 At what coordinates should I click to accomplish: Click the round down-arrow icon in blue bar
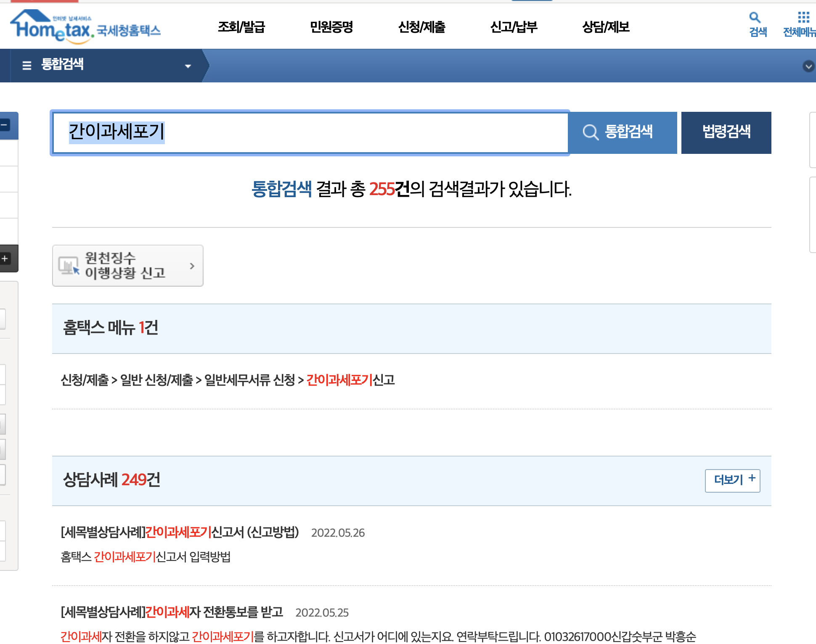pyautogui.click(x=808, y=66)
